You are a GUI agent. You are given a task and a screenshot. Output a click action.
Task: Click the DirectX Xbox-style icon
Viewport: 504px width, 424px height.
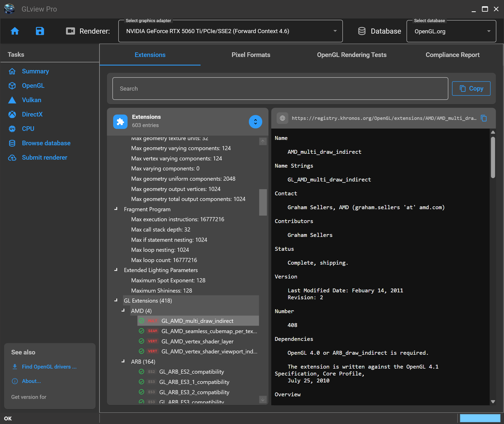12,114
